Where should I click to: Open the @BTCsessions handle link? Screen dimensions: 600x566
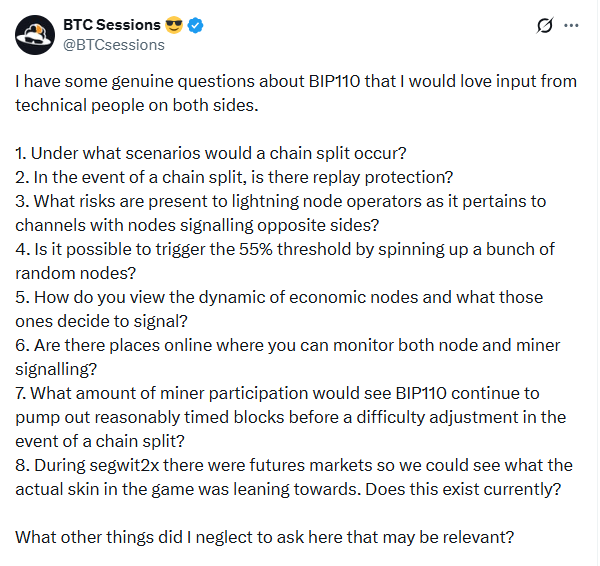(x=114, y=44)
